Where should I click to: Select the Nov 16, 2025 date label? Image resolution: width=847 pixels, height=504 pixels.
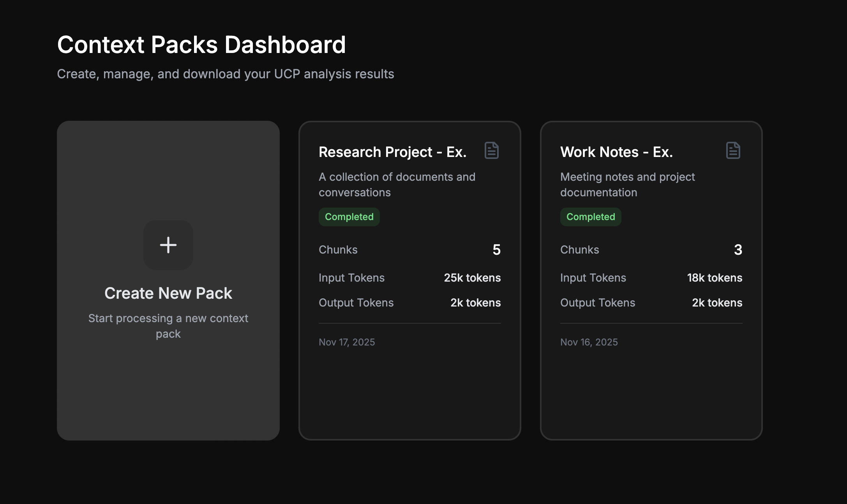click(x=589, y=342)
